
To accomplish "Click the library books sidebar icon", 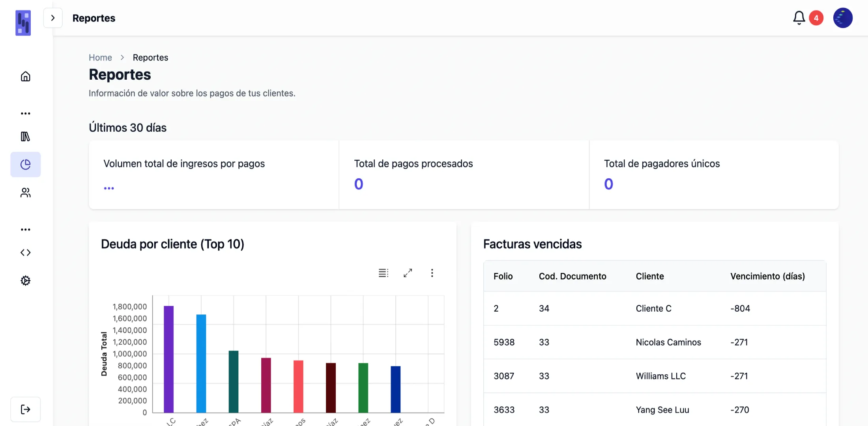I will pos(26,136).
